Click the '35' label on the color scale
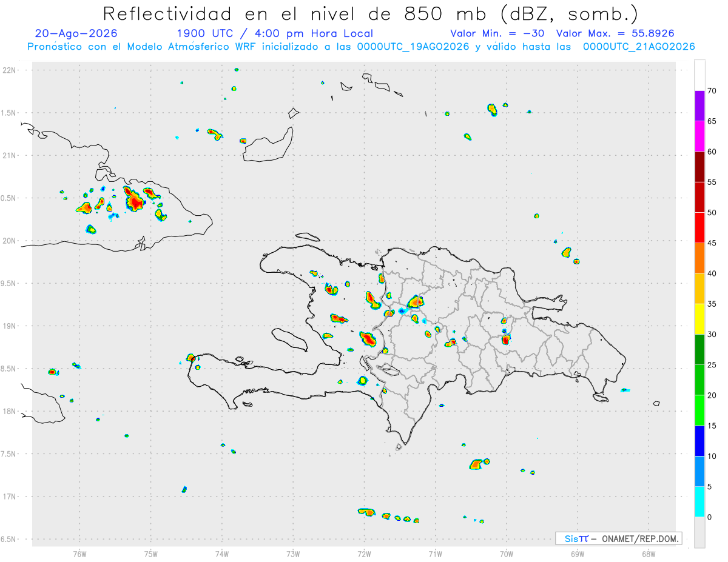The height and width of the screenshot is (562, 728). [x=711, y=304]
